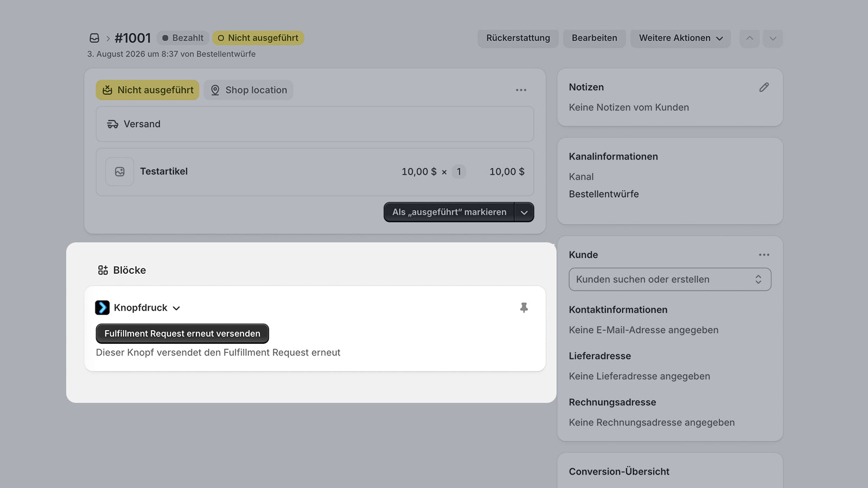Expand the Knopfdruck app dropdown
Image resolution: width=868 pixels, height=488 pixels.
tap(176, 308)
